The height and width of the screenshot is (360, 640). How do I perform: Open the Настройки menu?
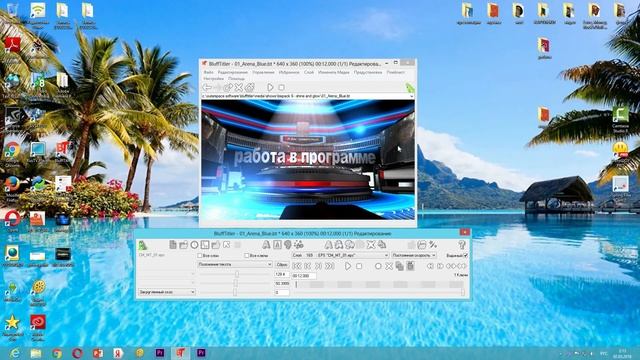[213, 78]
